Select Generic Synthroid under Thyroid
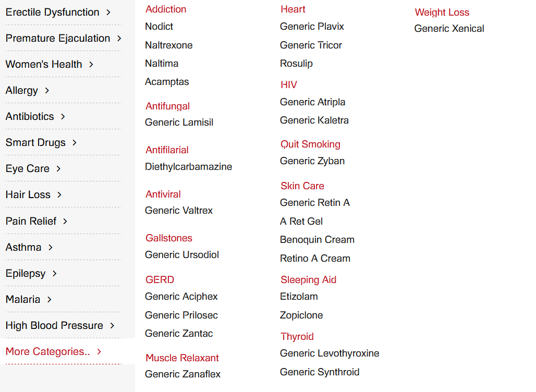 pos(320,372)
